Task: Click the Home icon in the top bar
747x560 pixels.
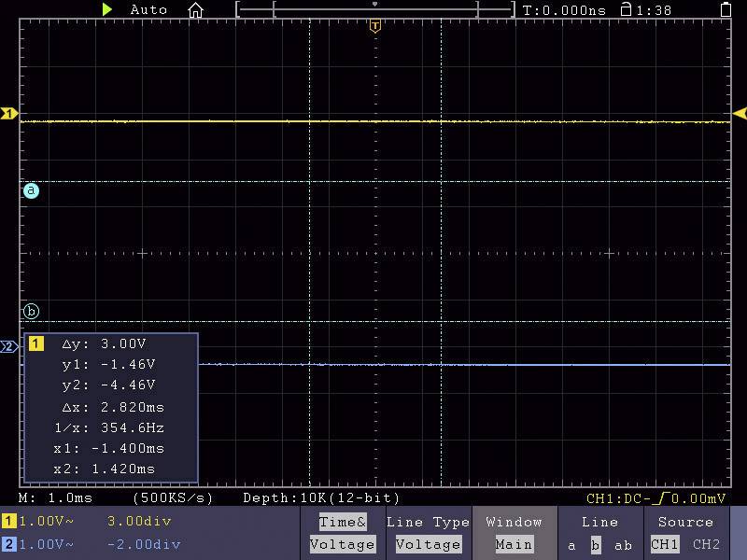Action: coord(195,9)
